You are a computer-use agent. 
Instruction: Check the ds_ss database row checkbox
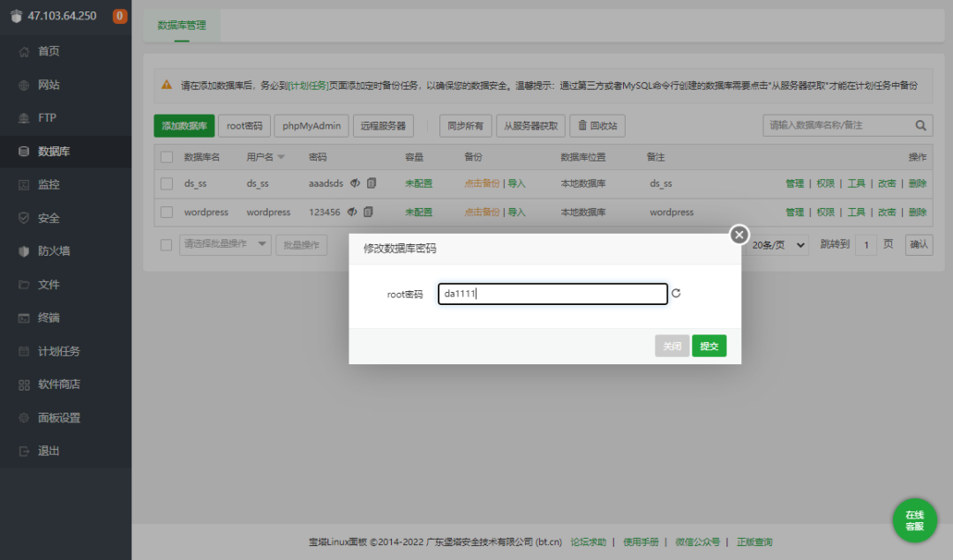point(165,183)
